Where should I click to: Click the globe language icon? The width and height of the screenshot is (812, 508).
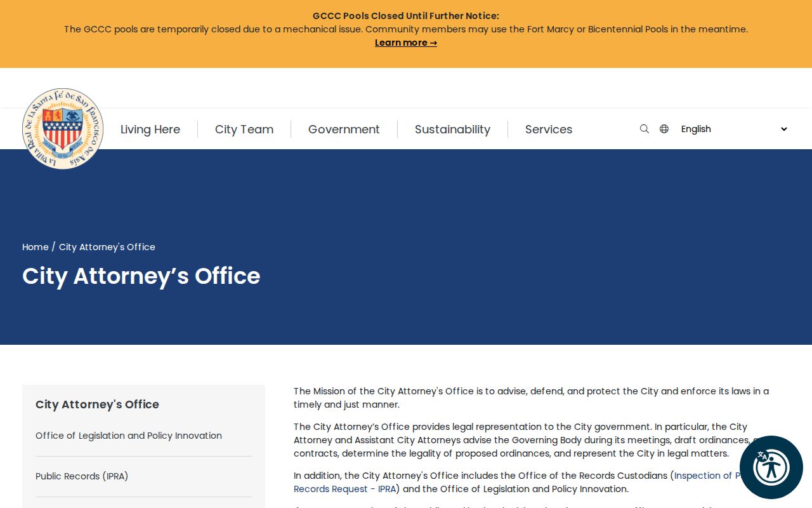(x=664, y=129)
